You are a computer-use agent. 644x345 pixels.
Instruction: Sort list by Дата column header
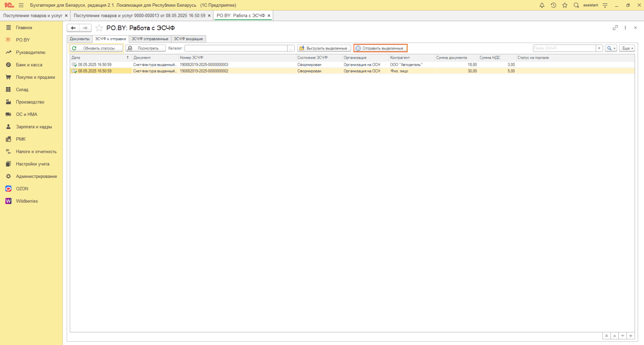click(99, 58)
